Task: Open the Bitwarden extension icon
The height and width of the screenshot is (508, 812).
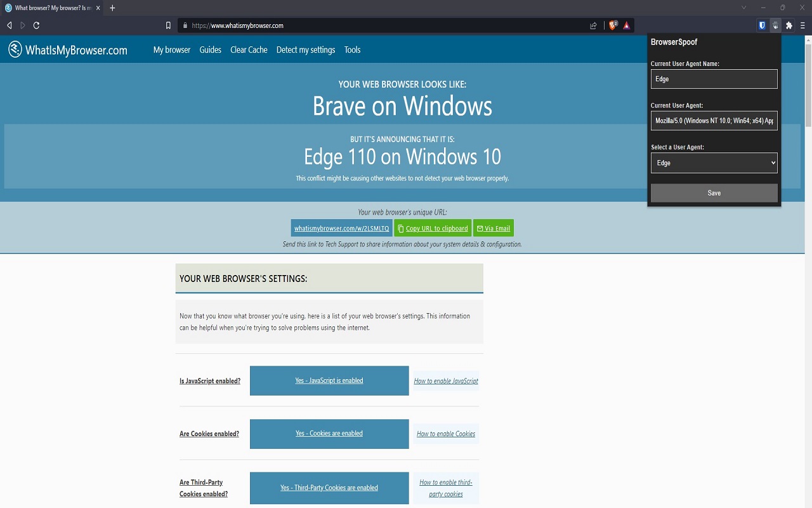Action: click(762, 25)
